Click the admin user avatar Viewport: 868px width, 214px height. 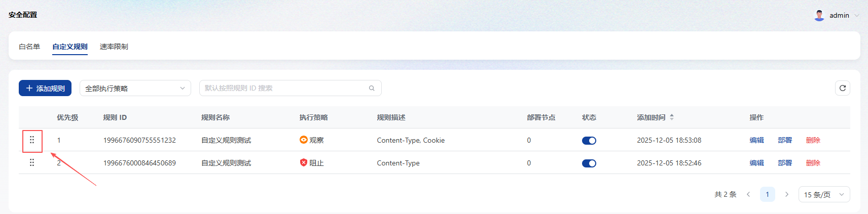click(x=819, y=15)
